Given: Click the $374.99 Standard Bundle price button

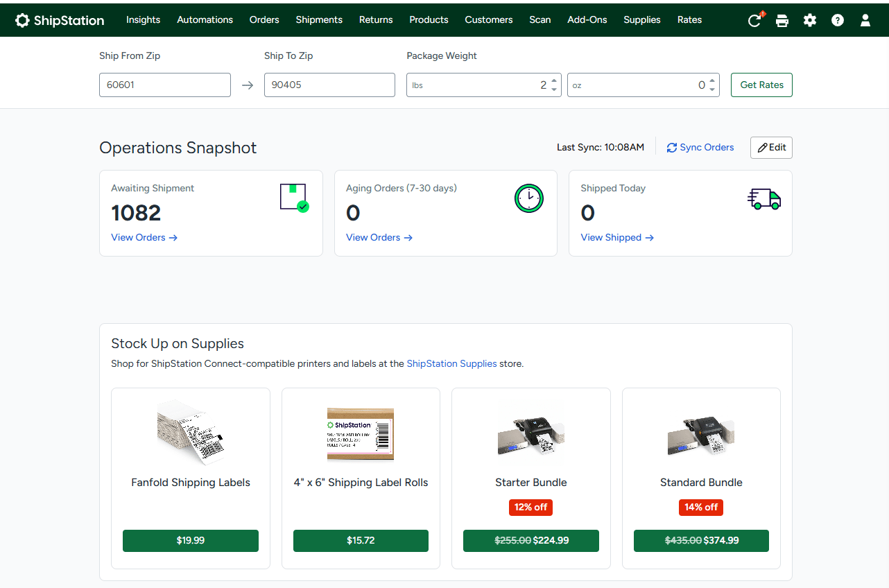Looking at the screenshot, I should (x=701, y=541).
